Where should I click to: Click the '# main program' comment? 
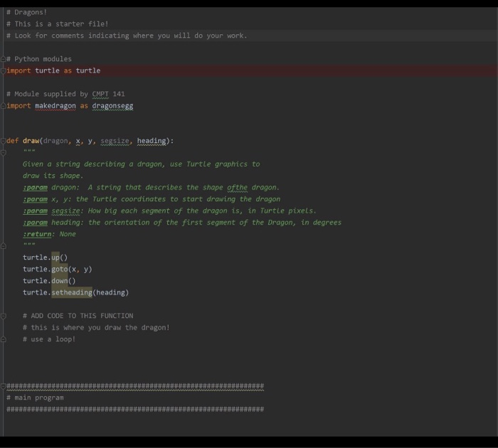[35, 398]
